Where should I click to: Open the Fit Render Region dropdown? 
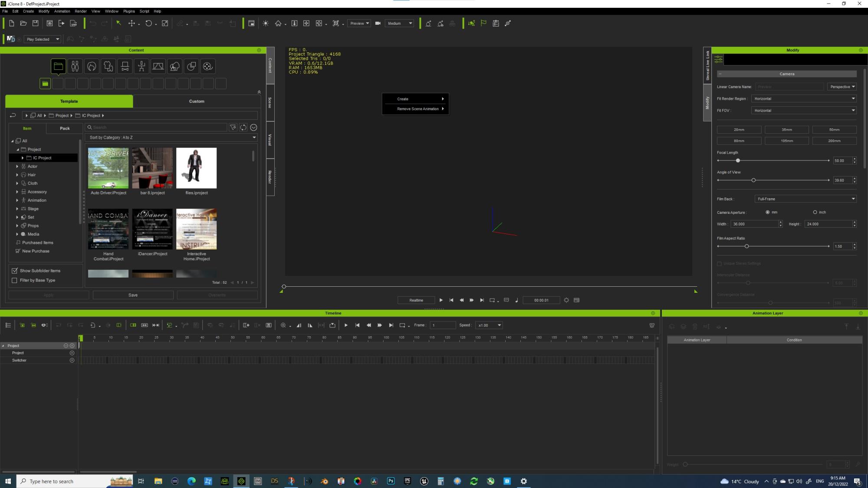804,98
